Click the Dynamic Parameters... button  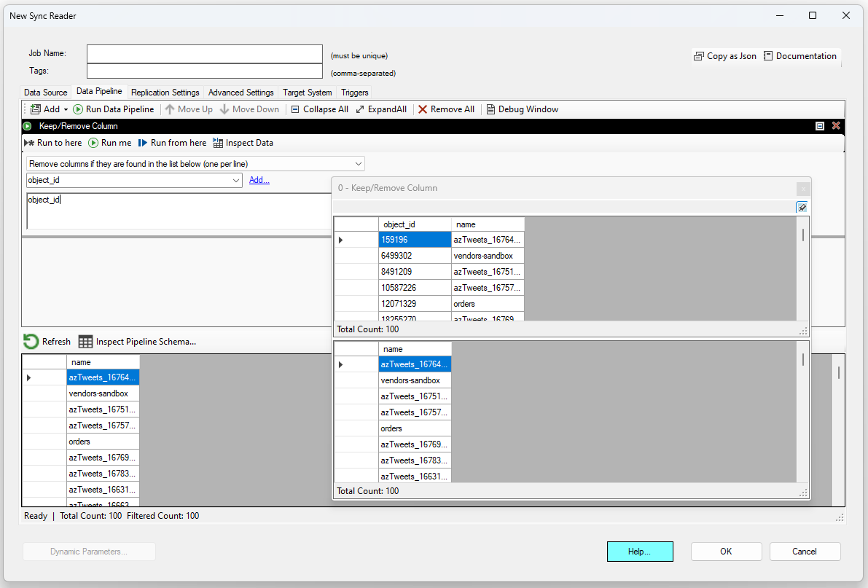coord(89,552)
